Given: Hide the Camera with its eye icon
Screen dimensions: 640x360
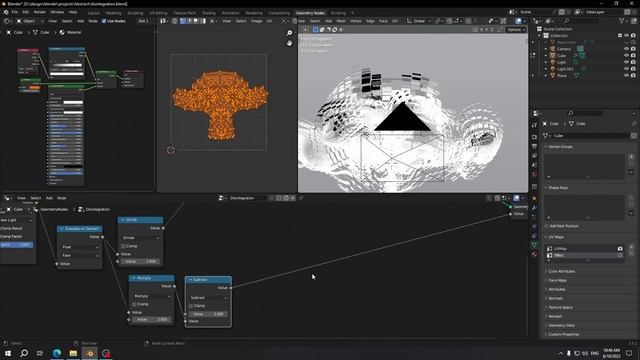Looking at the screenshot, I should (x=627, y=49).
